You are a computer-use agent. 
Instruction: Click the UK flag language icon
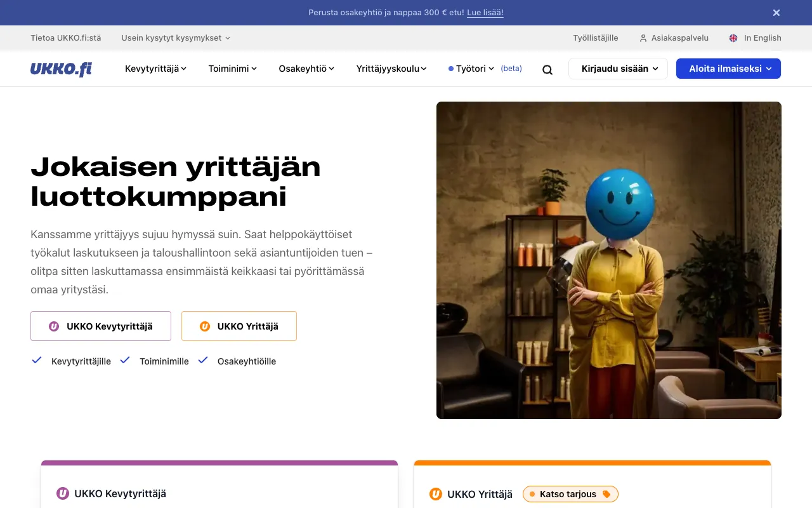pyautogui.click(x=733, y=38)
